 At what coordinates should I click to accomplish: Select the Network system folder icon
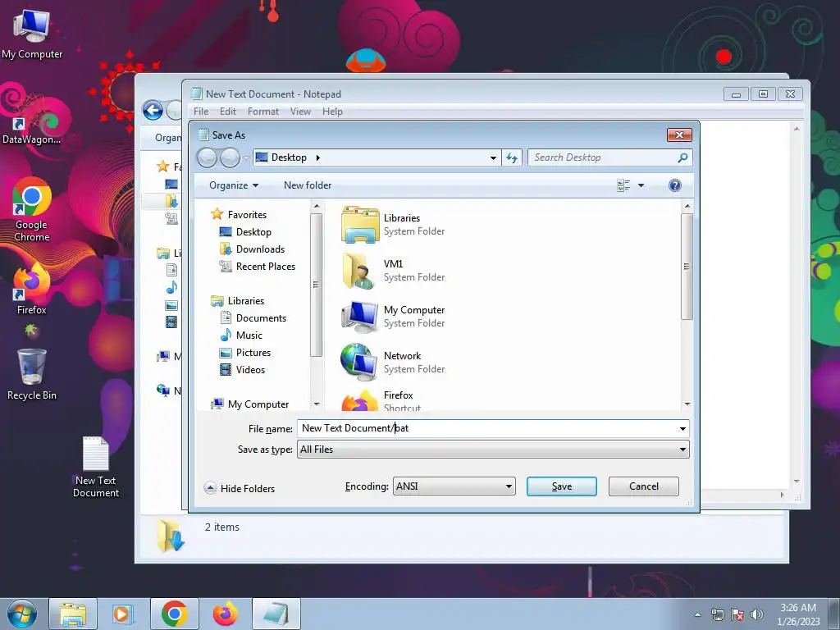(x=359, y=362)
